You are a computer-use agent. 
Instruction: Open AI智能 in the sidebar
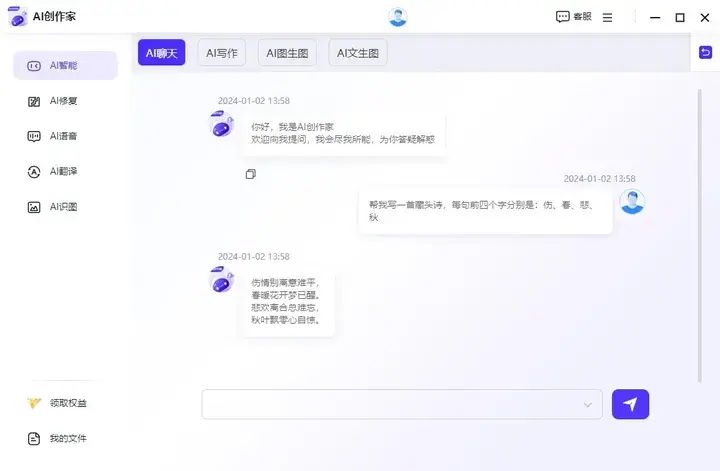coord(64,66)
